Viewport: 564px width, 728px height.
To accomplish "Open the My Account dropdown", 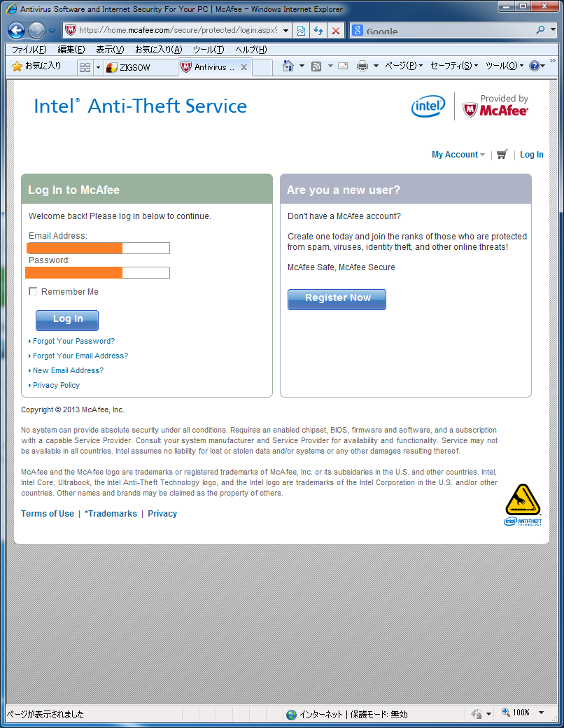I will pyautogui.click(x=458, y=155).
